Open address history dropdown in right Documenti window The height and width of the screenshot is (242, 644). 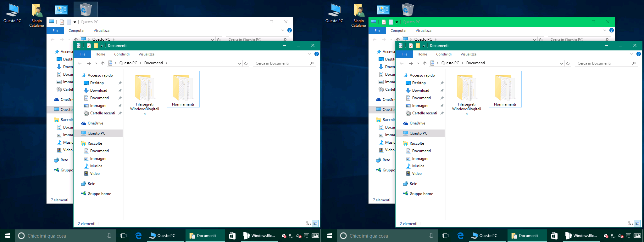[562, 63]
